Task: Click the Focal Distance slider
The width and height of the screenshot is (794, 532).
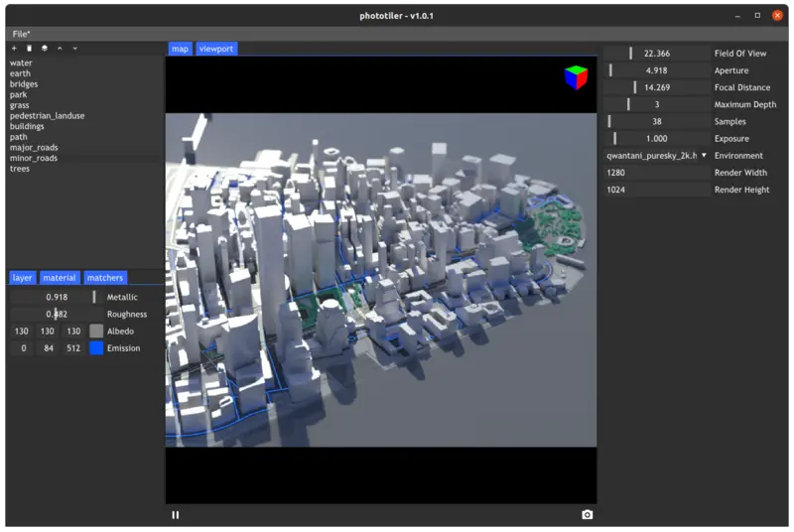Action: (657, 87)
